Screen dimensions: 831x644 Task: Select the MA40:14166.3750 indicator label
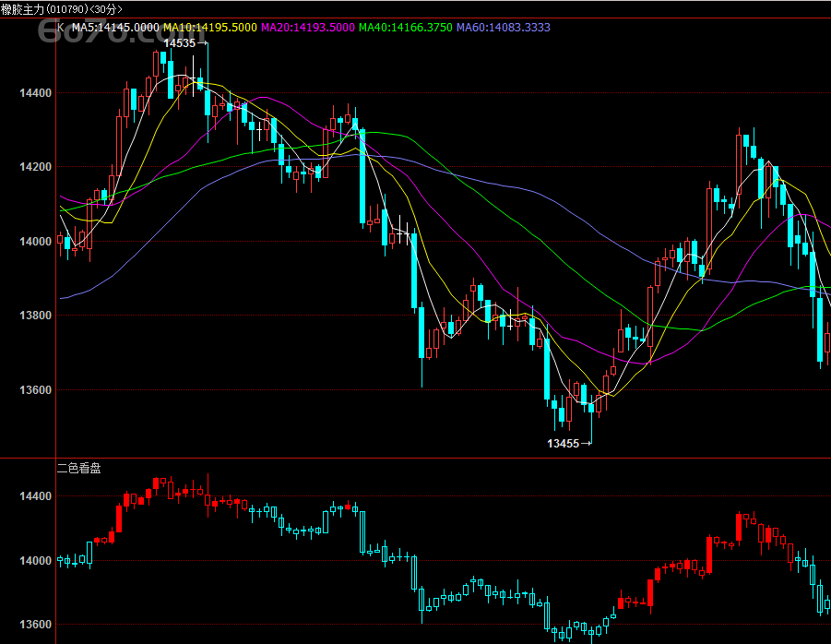tap(406, 28)
